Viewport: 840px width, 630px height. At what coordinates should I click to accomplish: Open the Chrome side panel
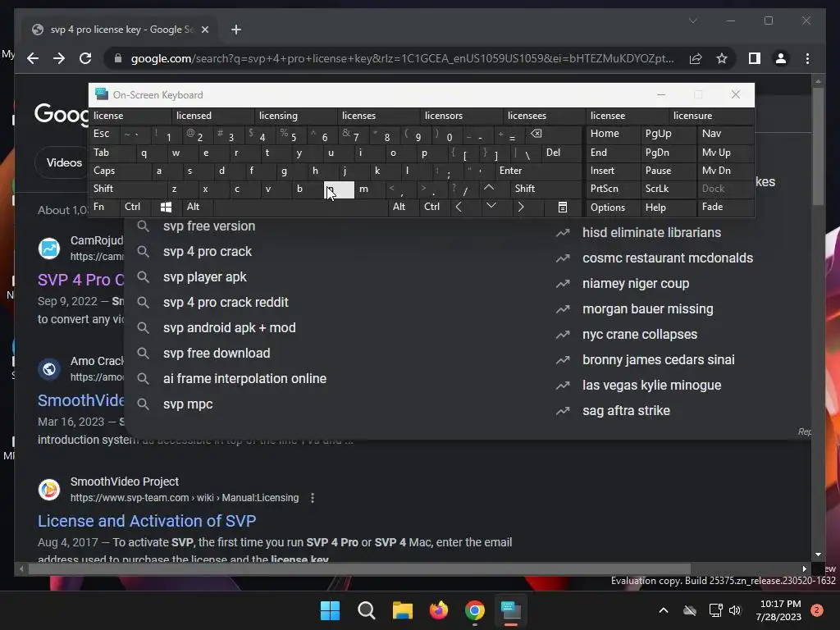point(755,58)
